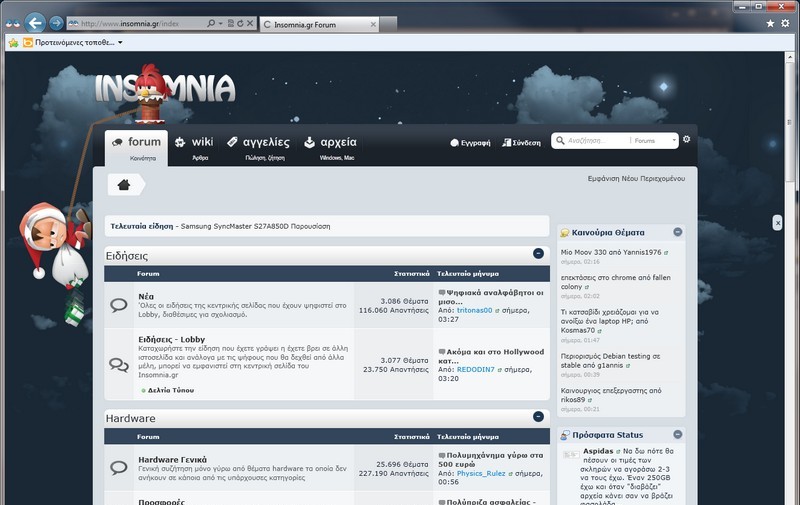Open address bar autocomplete dropdown arrow
This screenshot has height=505, width=800.
[x=220, y=23]
